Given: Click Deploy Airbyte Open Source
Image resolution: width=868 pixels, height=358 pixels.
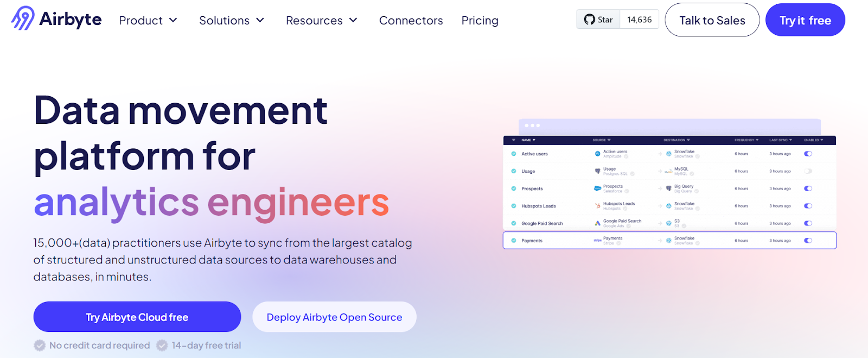Looking at the screenshot, I should pos(334,317).
